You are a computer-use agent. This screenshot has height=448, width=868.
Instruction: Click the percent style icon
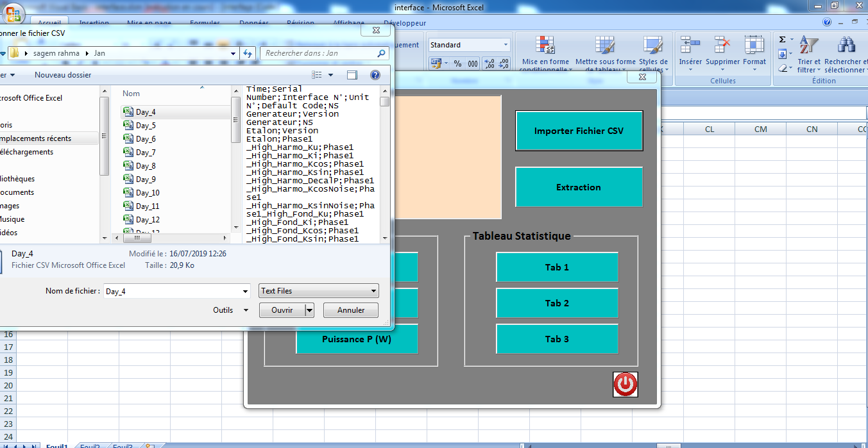(457, 63)
